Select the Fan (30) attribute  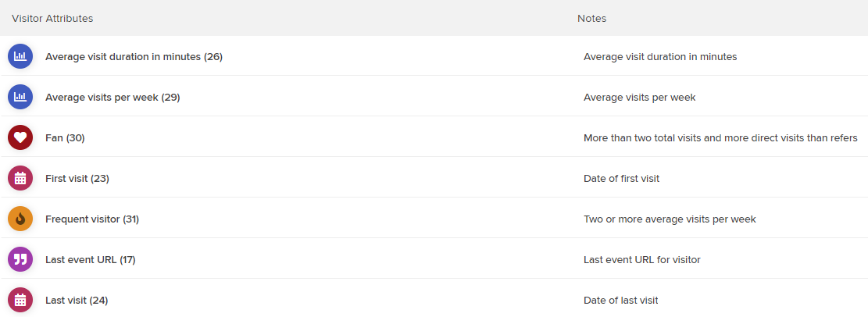[x=65, y=137]
